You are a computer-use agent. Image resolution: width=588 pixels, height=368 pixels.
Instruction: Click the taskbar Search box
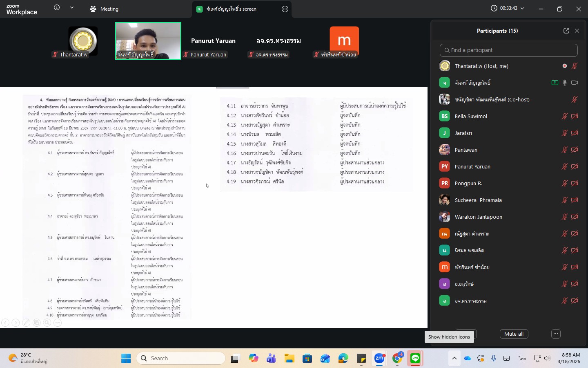[181, 358]
